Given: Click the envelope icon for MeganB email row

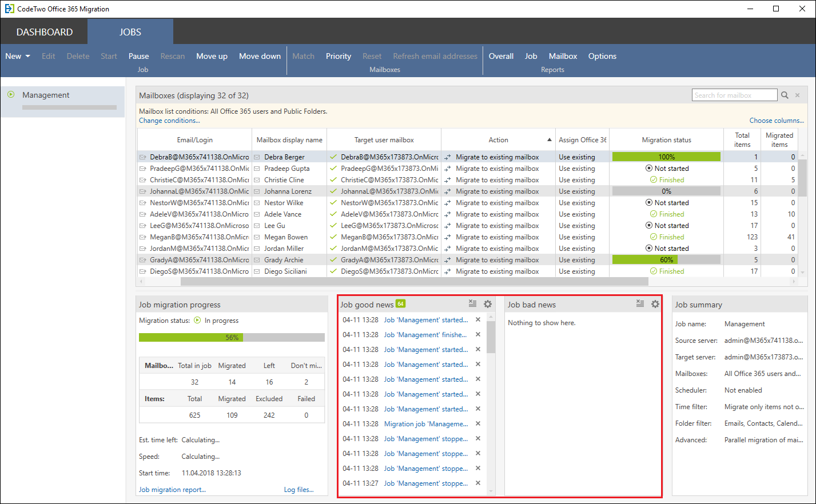Looking at the screenshot, I should (x=142, y=237).
